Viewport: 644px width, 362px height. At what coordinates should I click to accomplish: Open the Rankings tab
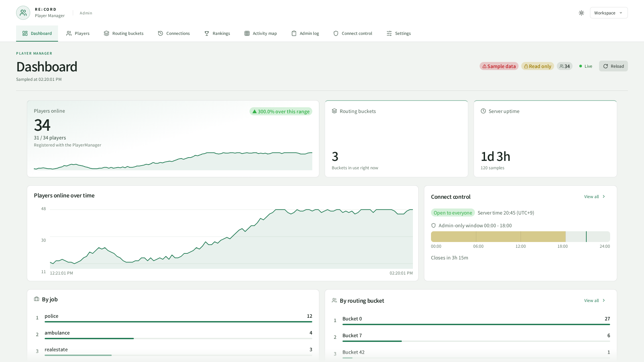click(217, 33)
